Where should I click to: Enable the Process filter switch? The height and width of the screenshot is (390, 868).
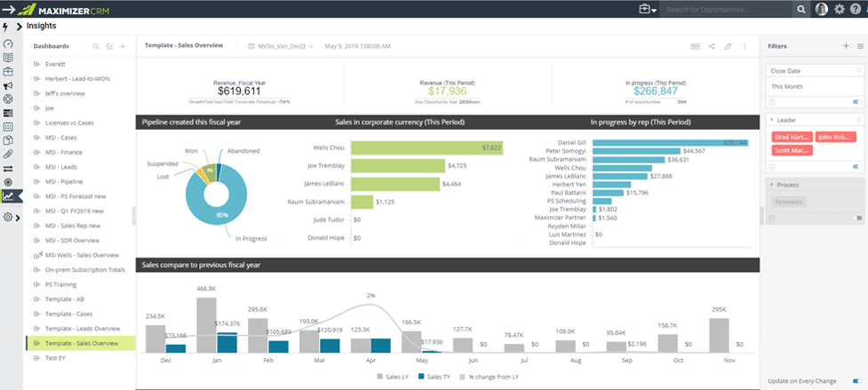point(858,219)
